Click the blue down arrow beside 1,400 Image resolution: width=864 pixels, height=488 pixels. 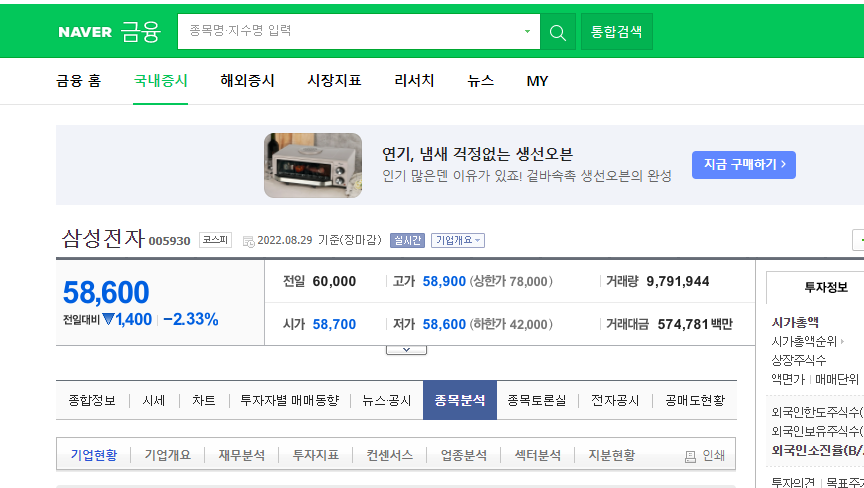[108, 319]
